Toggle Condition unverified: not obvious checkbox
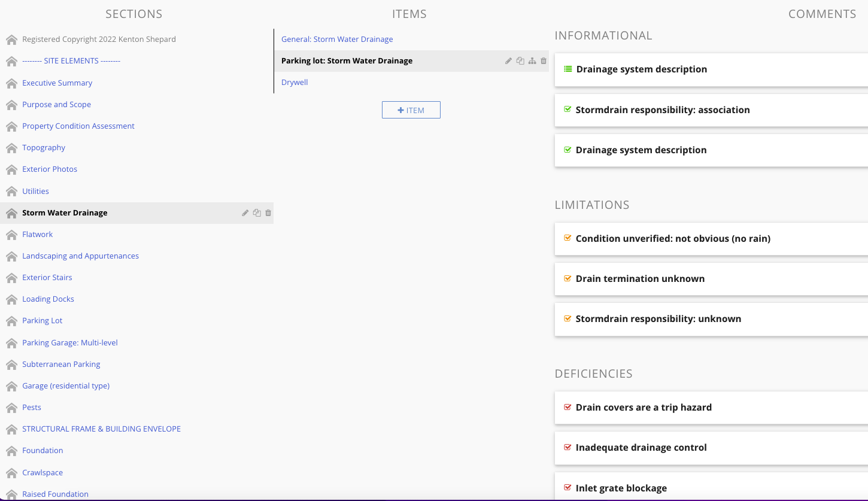 [568, 238]
